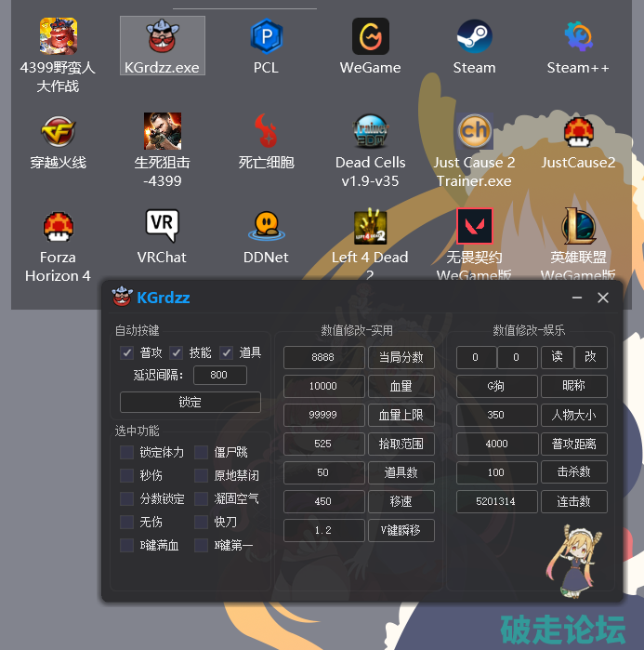Enable the 无伤 checkbox
Screen dimensions: 644x650
tap(126, 523)
